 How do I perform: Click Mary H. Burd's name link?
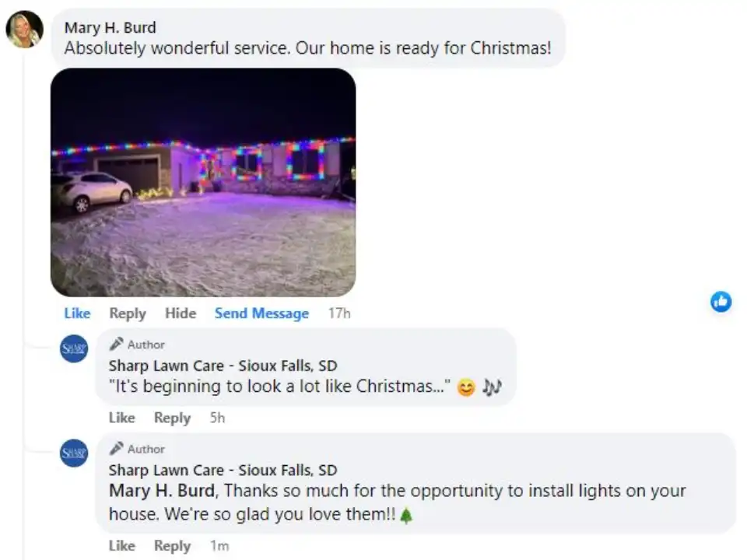click(x=110, y=26)
